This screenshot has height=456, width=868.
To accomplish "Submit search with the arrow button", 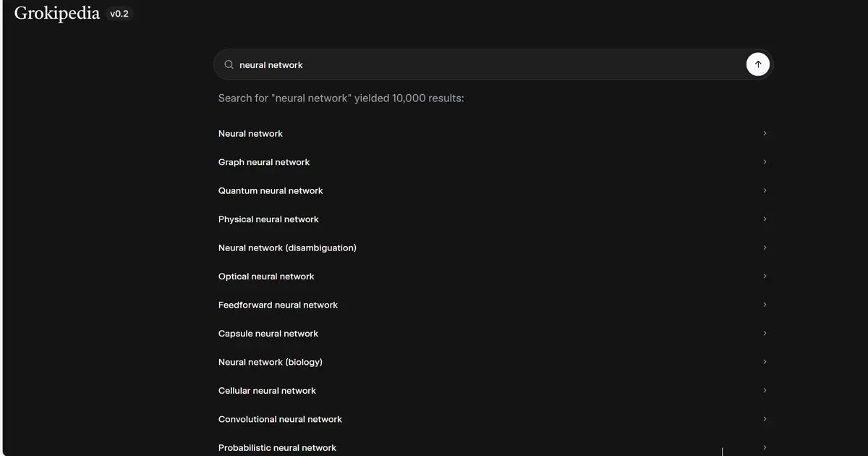I will pos(757,64).
